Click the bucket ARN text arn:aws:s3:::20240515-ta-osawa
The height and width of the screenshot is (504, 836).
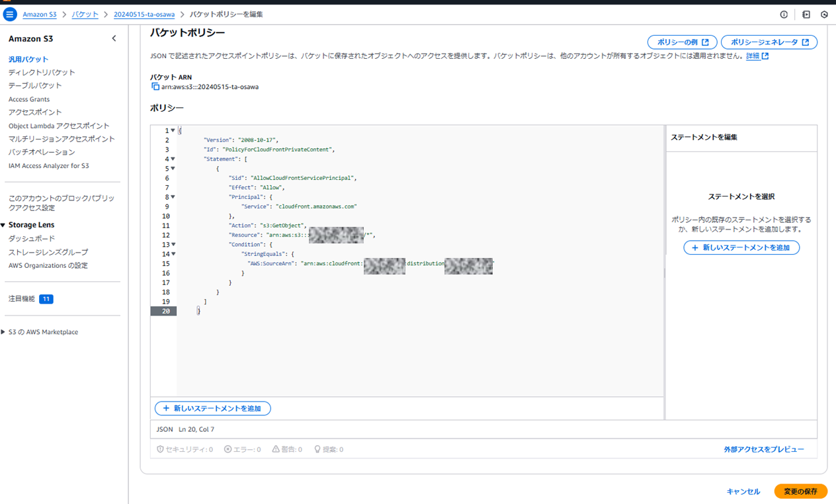(210, 87)
